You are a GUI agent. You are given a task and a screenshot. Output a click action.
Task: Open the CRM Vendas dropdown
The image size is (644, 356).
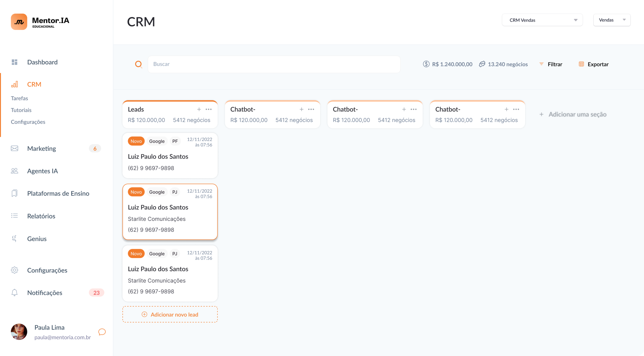[x=542, y=20]
